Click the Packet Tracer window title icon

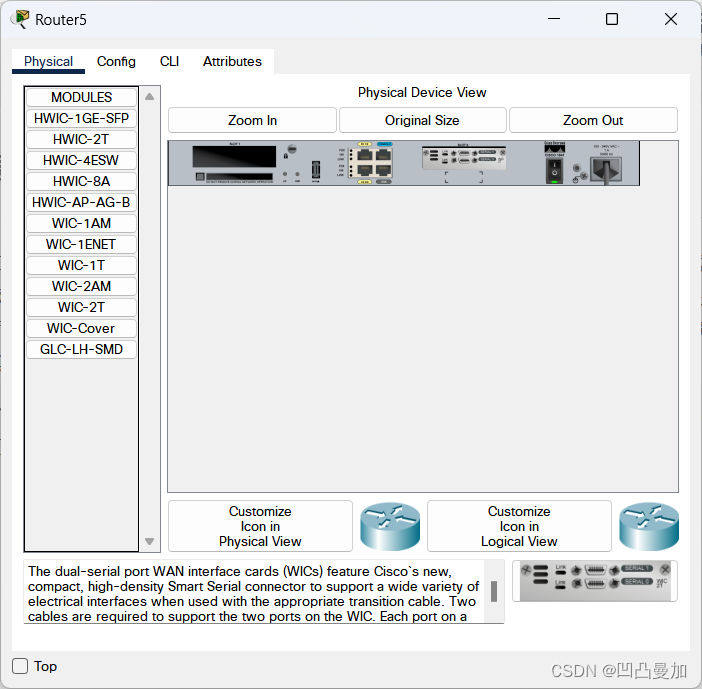pos(21,19)
